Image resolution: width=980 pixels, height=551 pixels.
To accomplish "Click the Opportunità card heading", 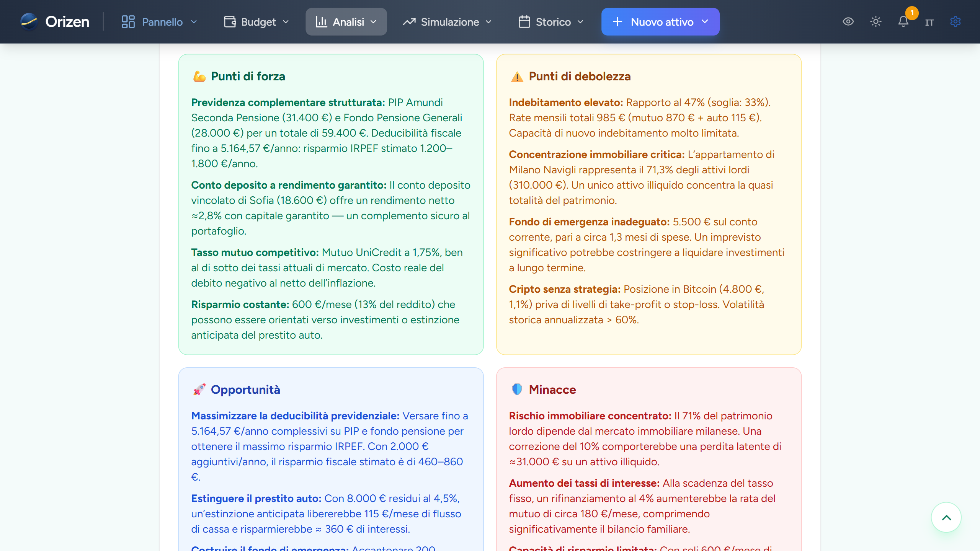I will [x=245, y=390].
